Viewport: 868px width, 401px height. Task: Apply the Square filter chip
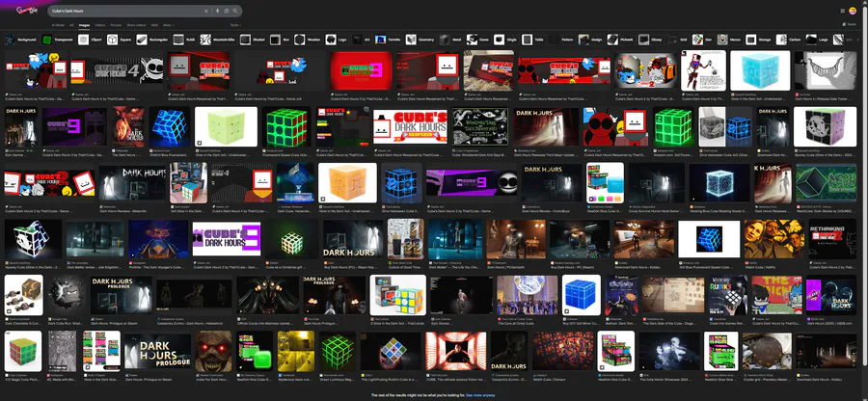(121, 40)
